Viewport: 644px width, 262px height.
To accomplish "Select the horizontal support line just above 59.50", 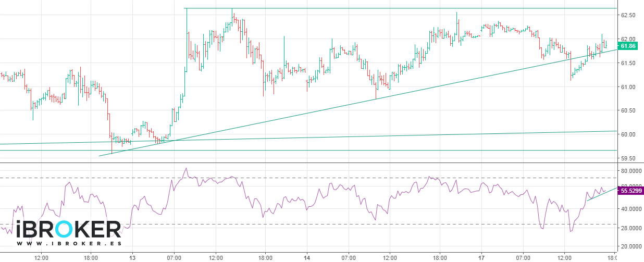I will click(x=308, y=150).
